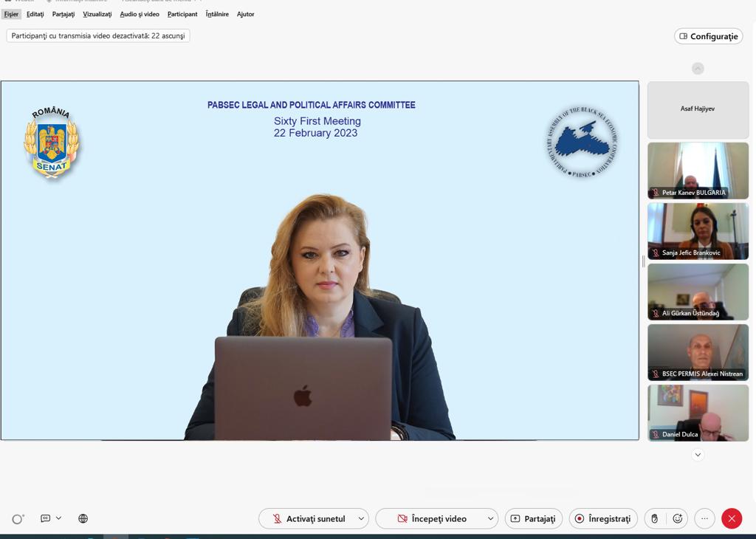Click the "Sixty First Meeting" text

click(317, 121)
